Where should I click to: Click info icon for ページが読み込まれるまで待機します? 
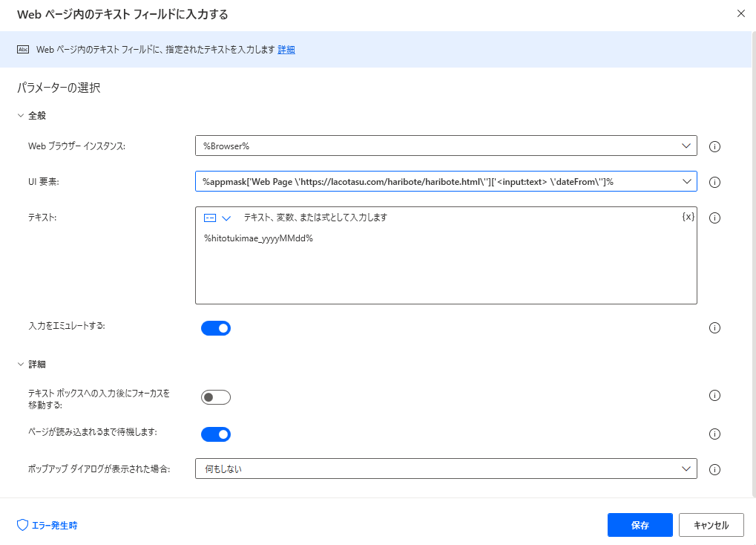[x=715, y=434]
